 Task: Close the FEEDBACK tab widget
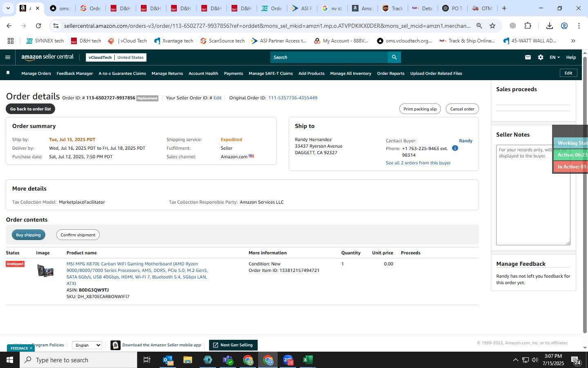(x=31, y=348)
